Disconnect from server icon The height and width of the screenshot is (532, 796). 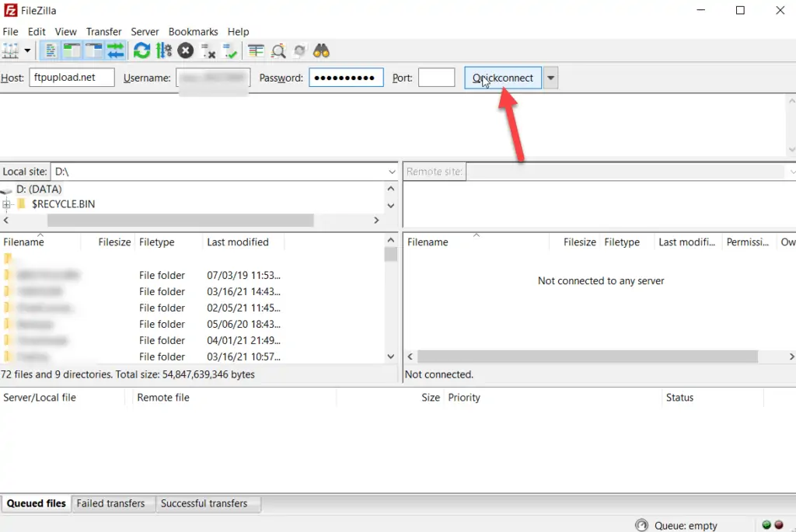pos(208,50)
